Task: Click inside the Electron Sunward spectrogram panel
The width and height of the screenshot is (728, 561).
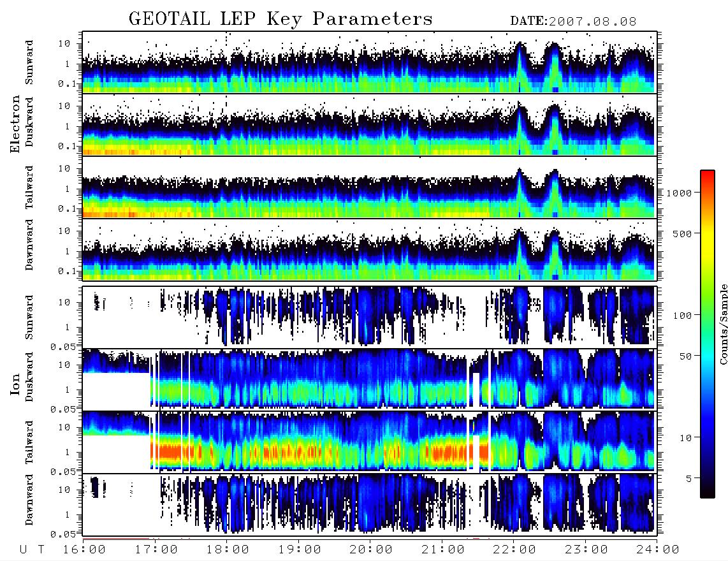Action: click(x=370, y=62)
